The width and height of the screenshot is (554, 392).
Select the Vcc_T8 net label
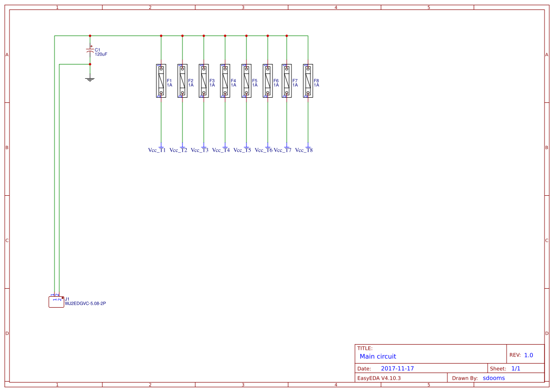pos(304,150)
